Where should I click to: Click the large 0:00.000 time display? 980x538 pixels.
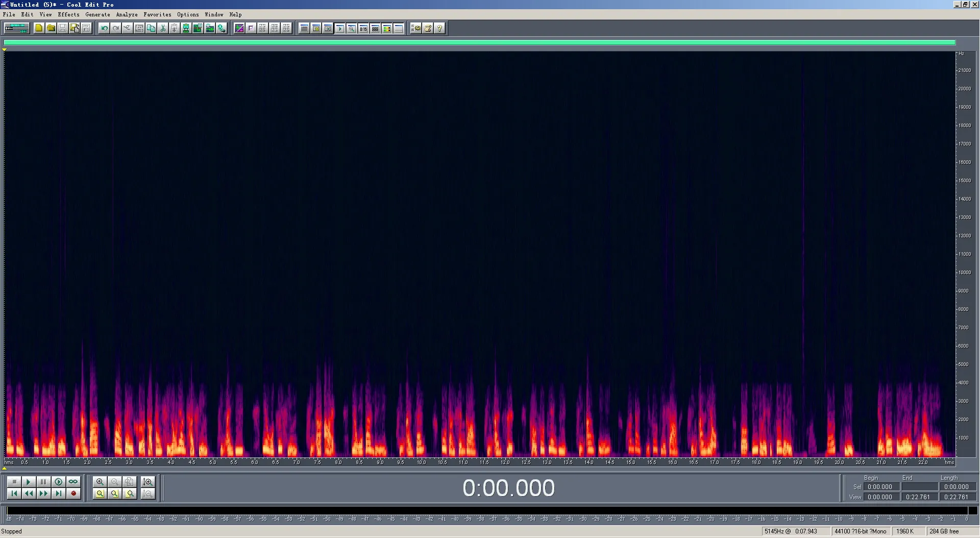pyautogui.click(x=508, y=488)
